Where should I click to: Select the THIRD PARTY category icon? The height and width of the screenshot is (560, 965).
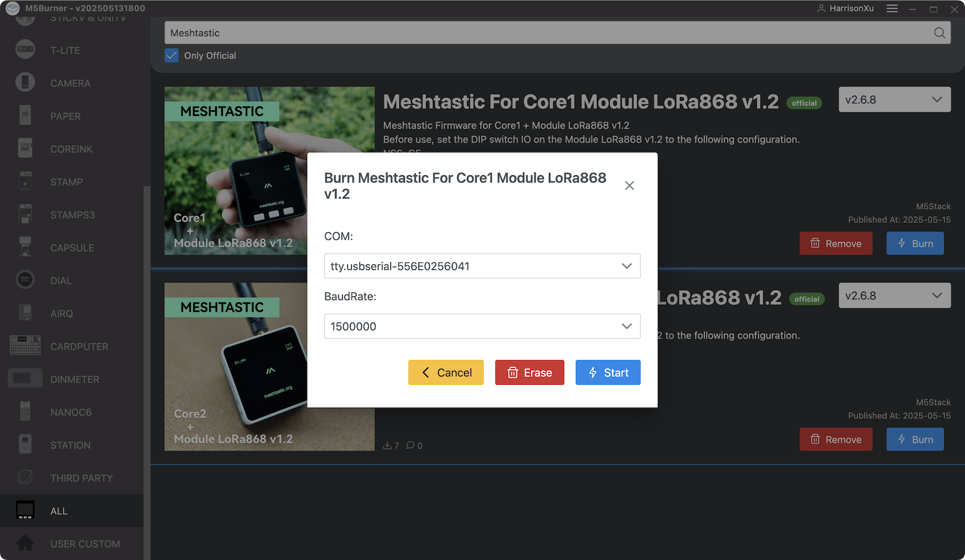click(x=25, y=477)
